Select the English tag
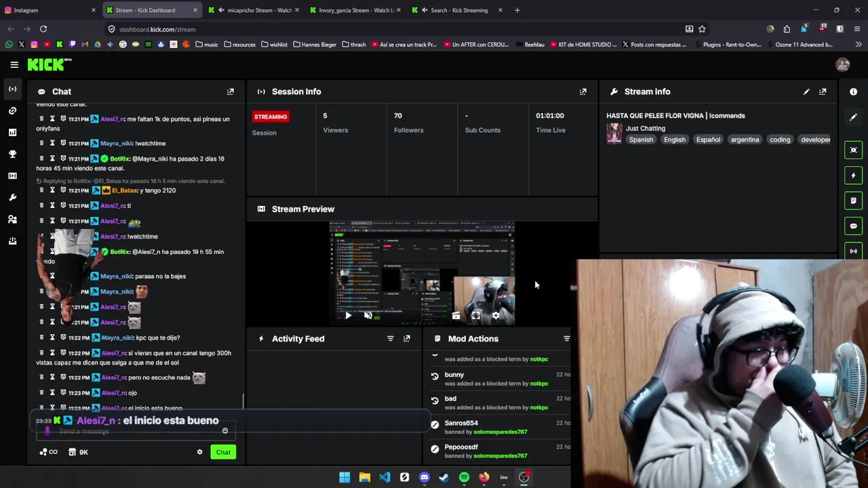The height and width of the screenshot is (488, 868). 675,140
